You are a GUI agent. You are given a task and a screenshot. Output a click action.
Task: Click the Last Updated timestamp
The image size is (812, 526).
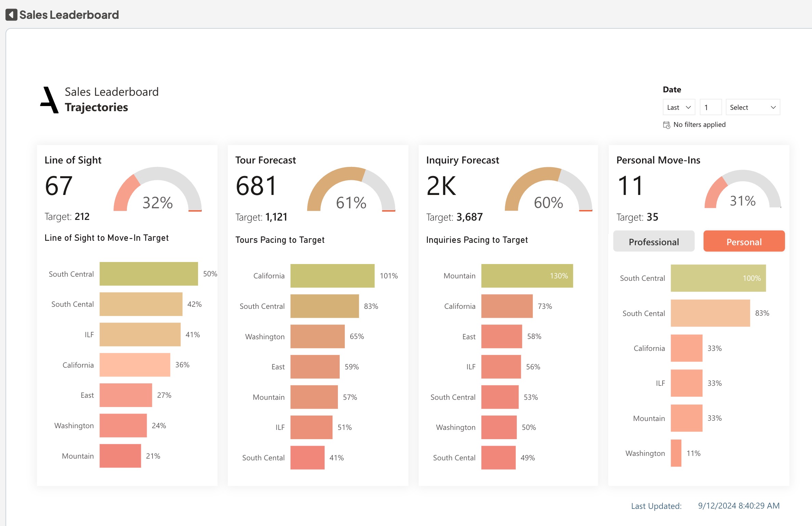coord(738,505)
